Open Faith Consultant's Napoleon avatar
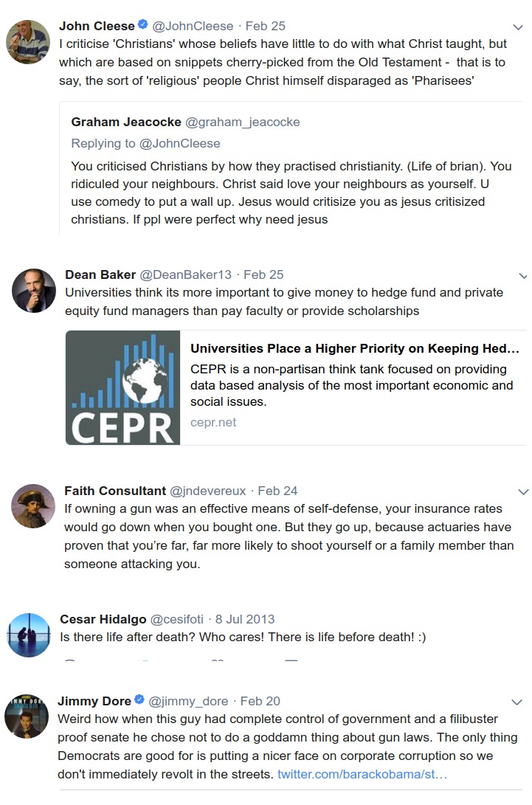 coord(34,506)
